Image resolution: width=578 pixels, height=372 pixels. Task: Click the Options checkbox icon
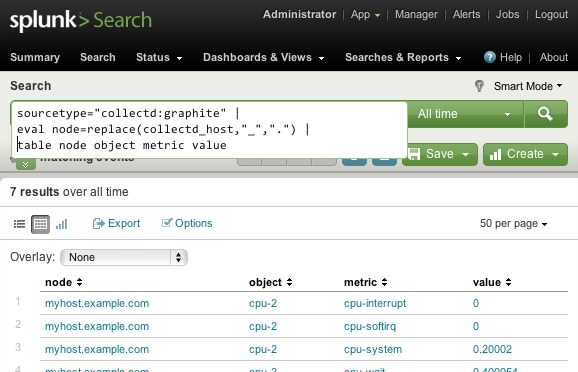[x=167, y=223]
